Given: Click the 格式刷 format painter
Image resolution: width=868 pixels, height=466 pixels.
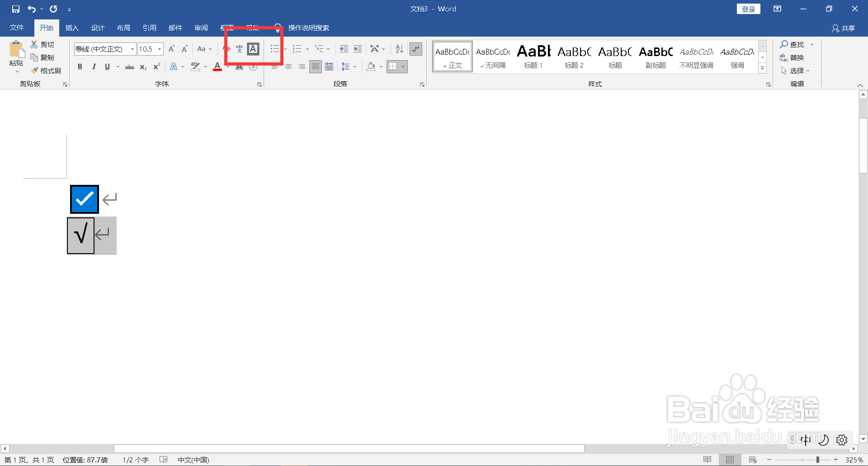Looking at the screenshot, I should coord(46,71).
